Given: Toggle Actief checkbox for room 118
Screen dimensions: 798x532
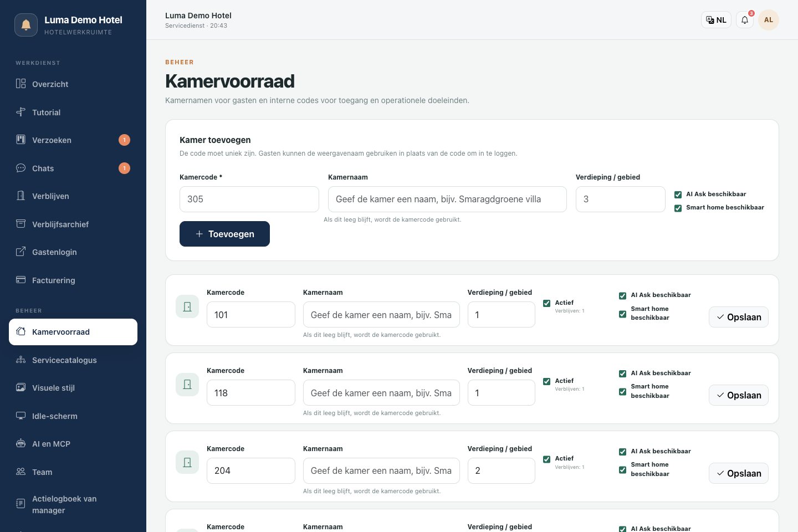Looking at the screenshot, I should pos(546,381).
